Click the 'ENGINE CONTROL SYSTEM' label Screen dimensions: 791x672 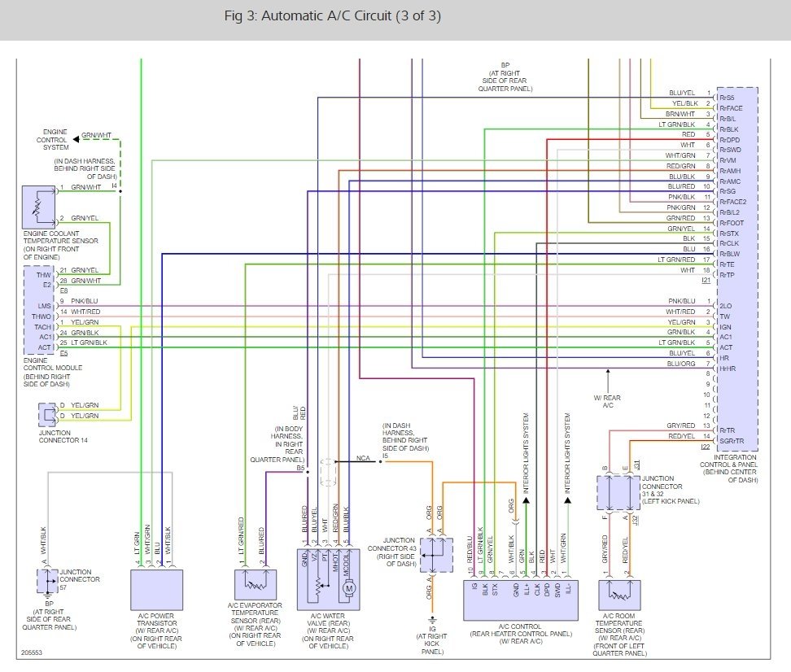(x=52, y=140)
